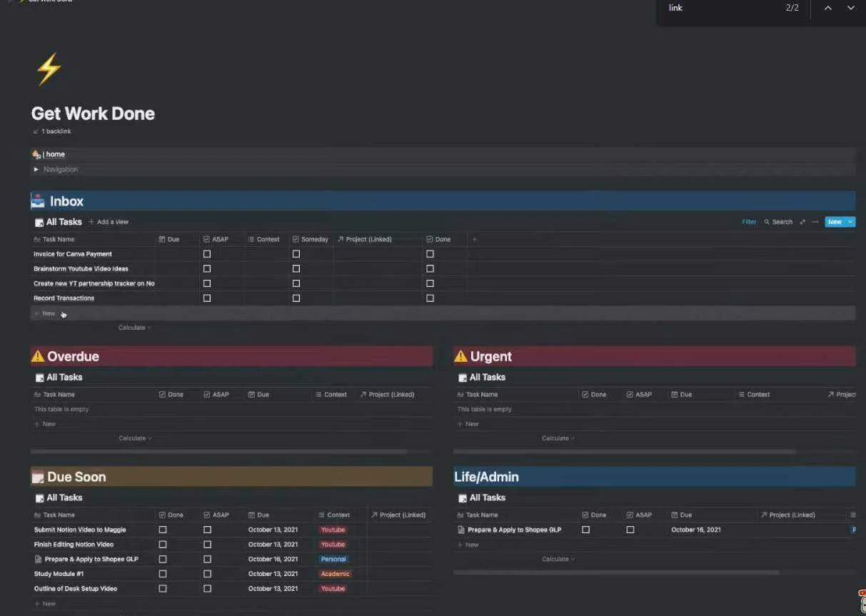Mark Record Transactions as Done in Inbox
The width and height of the screenshot is (866, 616).
[430, 298]
